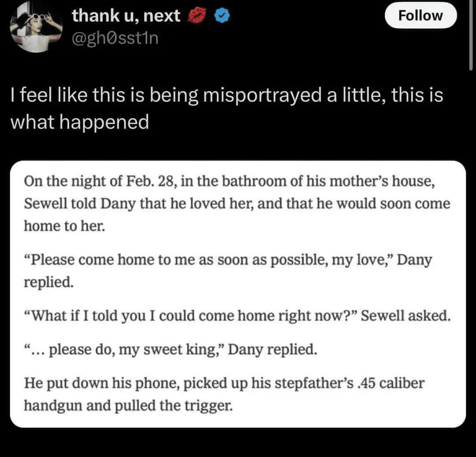Open the @gh0sst1n handle link
476x457 pixels.
[115, 38]
